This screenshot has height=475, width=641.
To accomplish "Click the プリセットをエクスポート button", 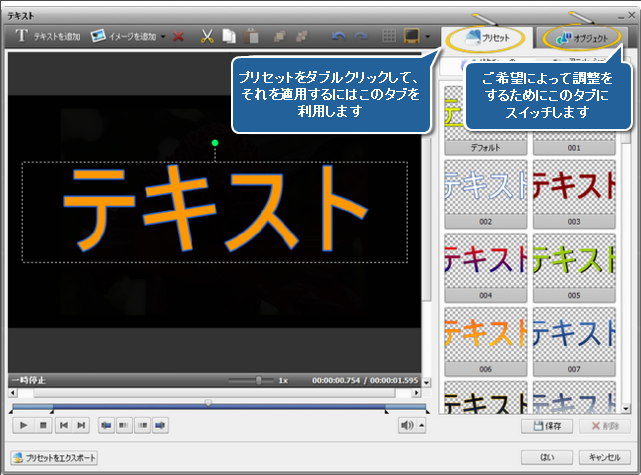I will [55, 457].
